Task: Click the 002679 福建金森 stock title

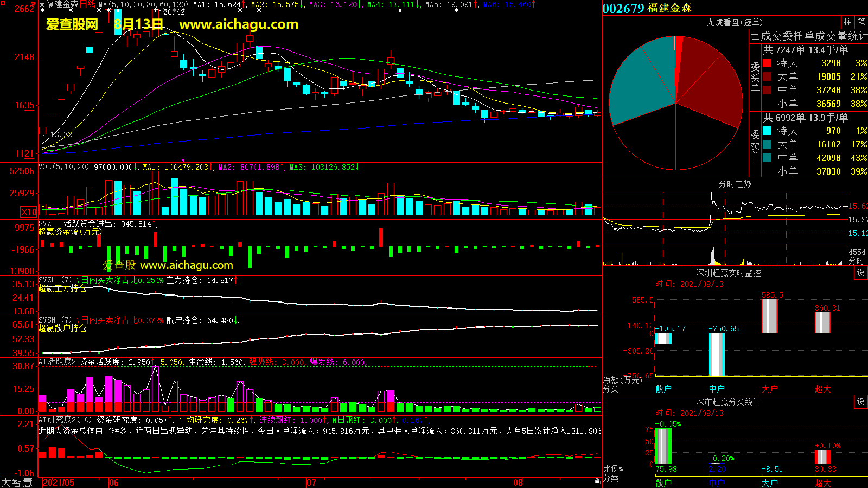Action: point(647,8)
